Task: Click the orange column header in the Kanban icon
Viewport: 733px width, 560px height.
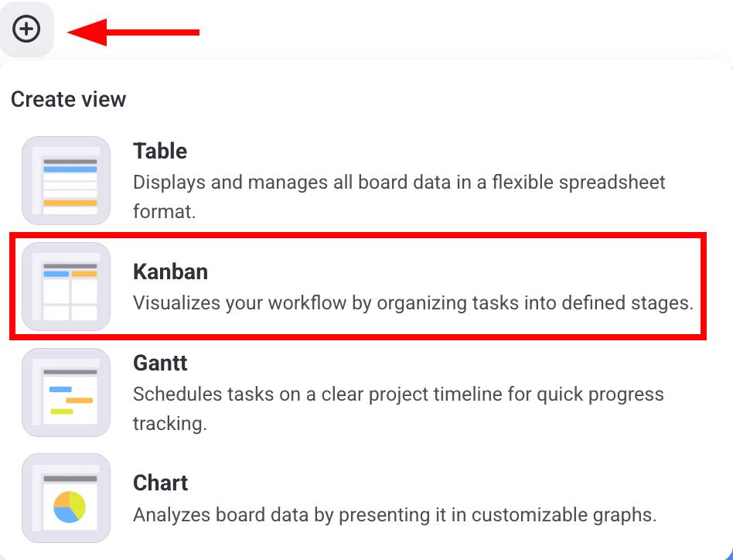Action: click(x=84, y=274)
